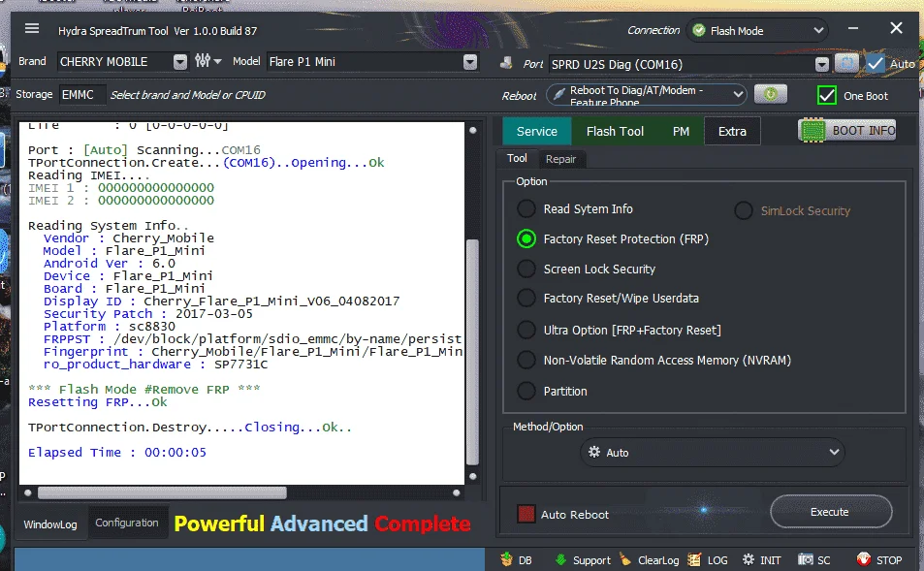Click the chip icon on BOOT INFO

pos(813,130)
